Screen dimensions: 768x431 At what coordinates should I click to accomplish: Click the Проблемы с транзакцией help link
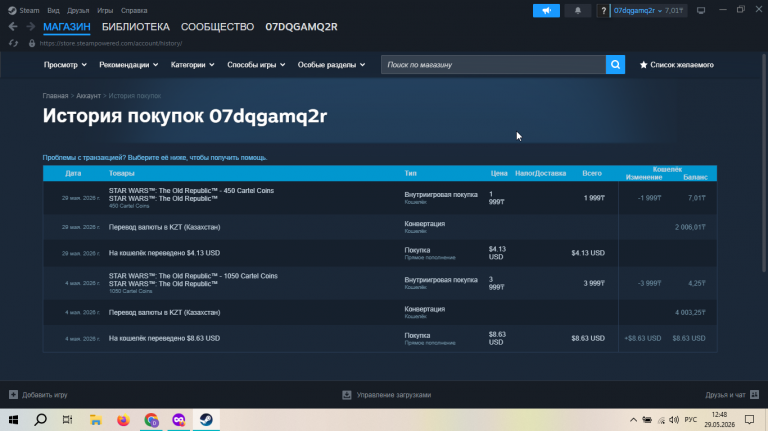click(x=155, y=157)
